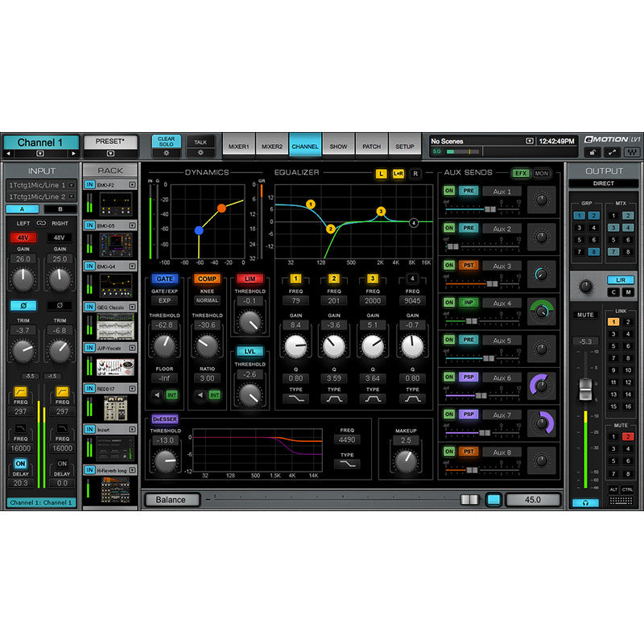The height and width of the screenshot is (644, 644).
Task: Click the CLEAR SOLO button
Action: pyautogui.click(x=167, y=142)
